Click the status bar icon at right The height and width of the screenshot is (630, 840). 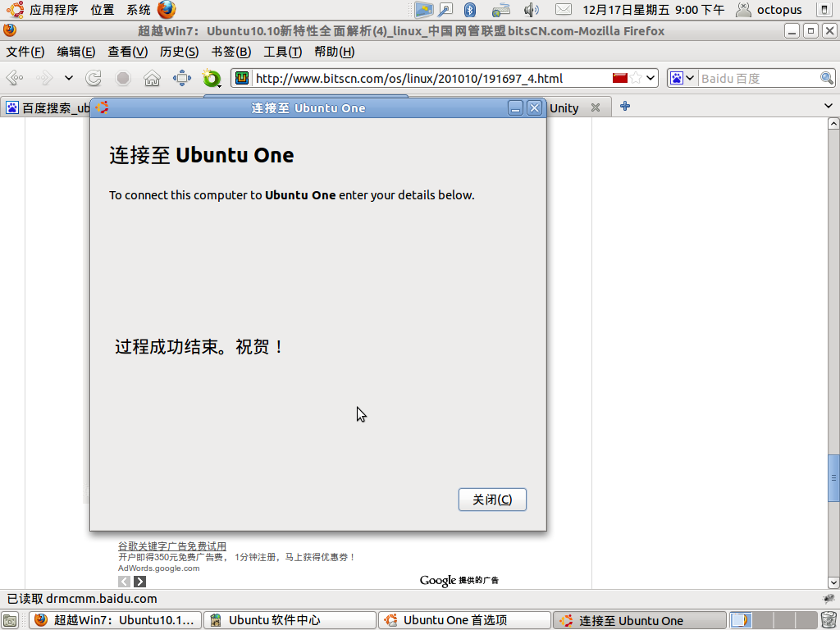pyautogui.click(x=829, y=598)
